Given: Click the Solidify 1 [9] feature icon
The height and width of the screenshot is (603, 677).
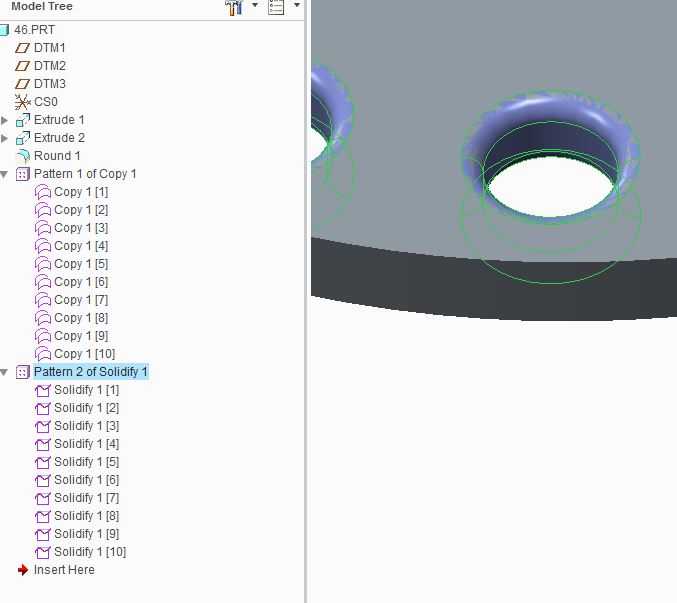Looking at the screenshot, I should tap(43, 534).
